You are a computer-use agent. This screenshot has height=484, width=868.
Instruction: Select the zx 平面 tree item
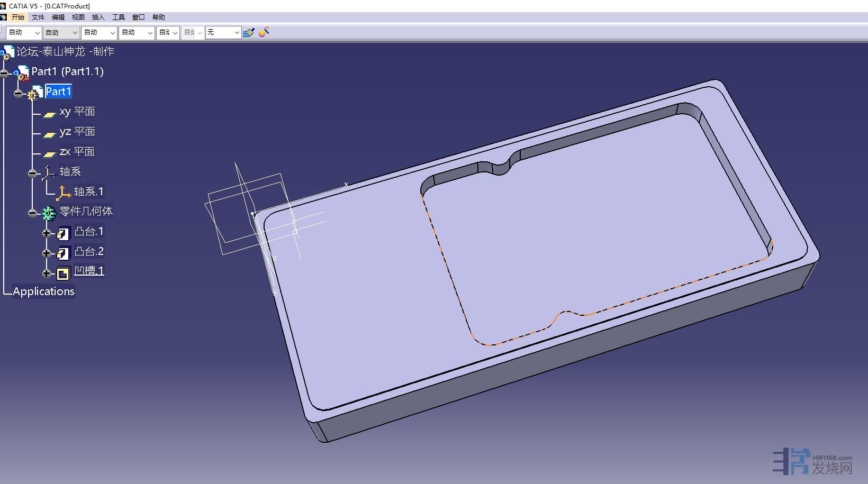[x=77, y=152]
